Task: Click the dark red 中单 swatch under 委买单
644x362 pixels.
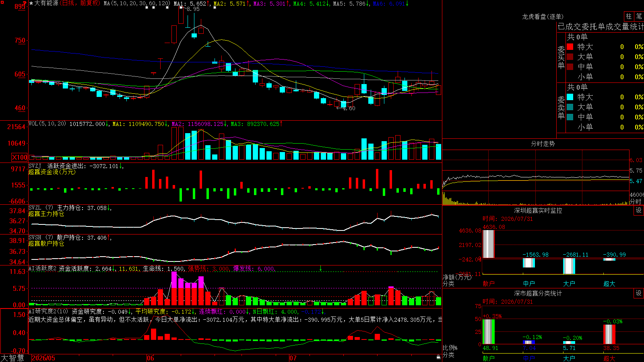Action: point(570,67)
